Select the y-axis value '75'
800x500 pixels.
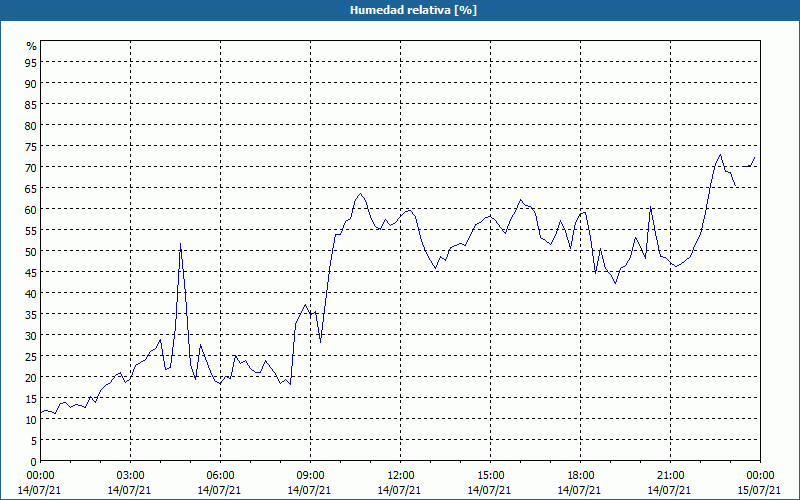pyautogui.click(x=31, y=146)
